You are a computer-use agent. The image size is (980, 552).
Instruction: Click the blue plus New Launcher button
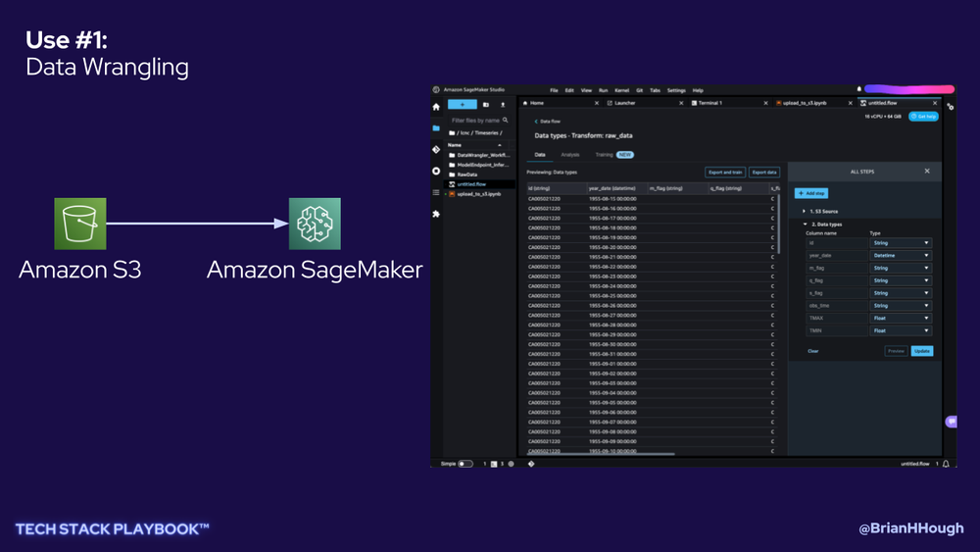click(463, 104)
